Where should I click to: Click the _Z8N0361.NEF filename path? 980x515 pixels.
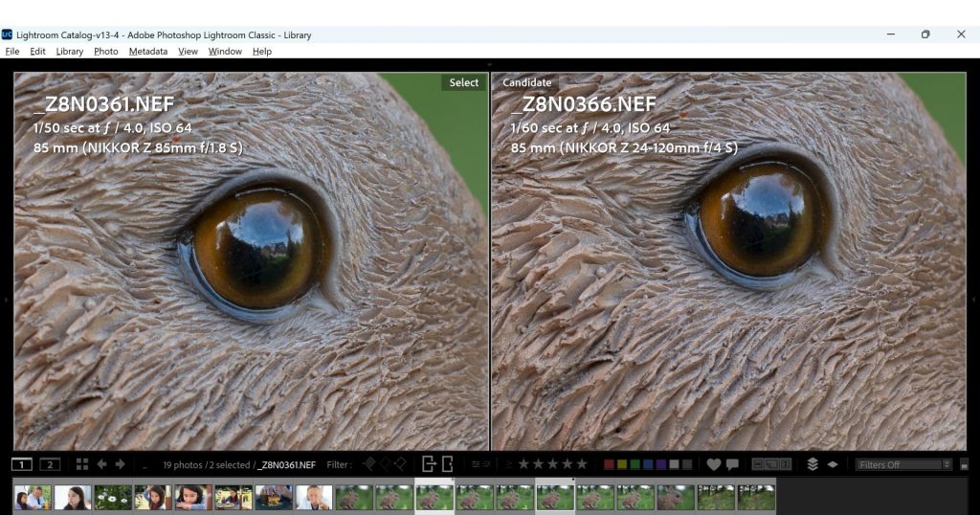click(x=287, y=465)
